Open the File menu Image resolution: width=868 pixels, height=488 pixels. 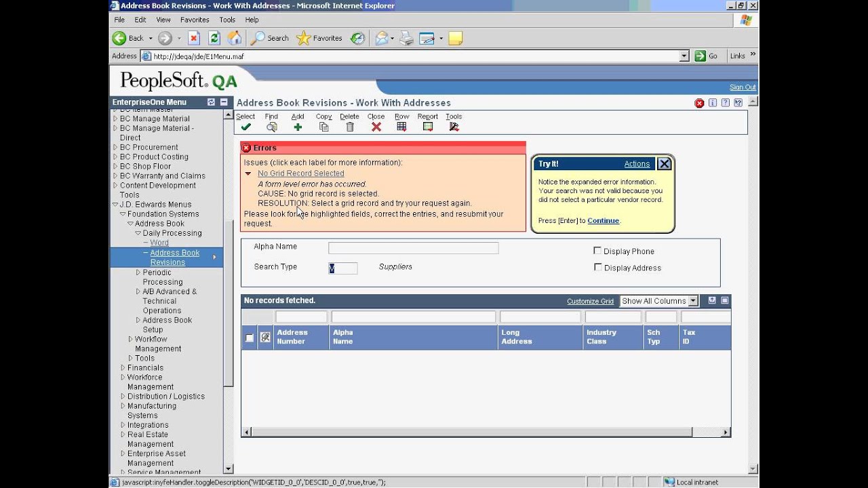tap(119, 20)
